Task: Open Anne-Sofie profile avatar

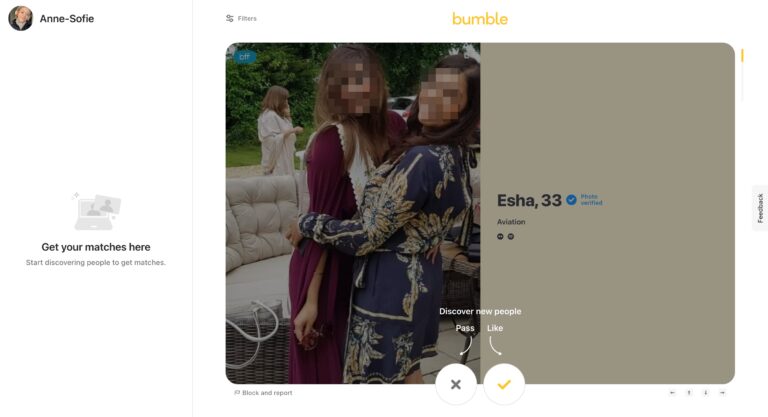Action: click(21, 19)
